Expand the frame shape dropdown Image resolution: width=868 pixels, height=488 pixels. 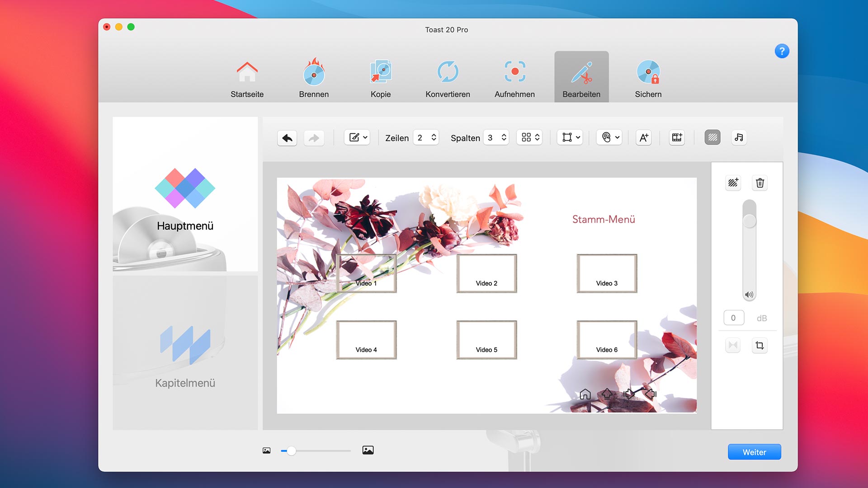pyautogui.click(x=571, y=138)
